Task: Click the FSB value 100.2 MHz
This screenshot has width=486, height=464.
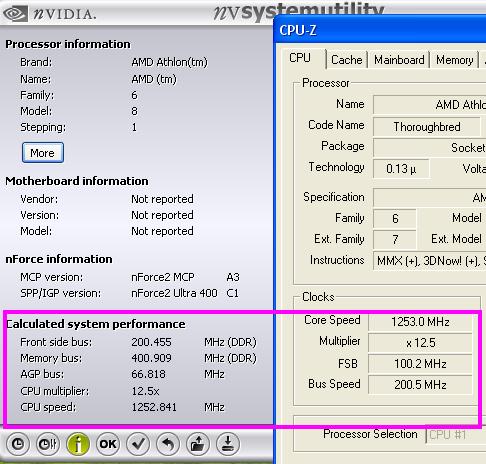Action: pyautogui.click(x=420, y=364)
